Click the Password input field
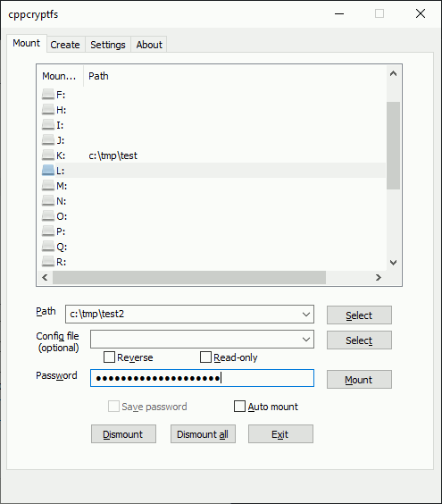The height and width of the screenshot is (504, 442). pyautogui.click(x=202, y=378)
